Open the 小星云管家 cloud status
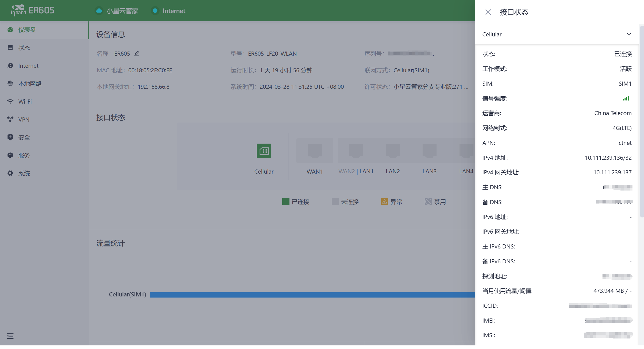The width and height of the screenshot is (644, 349). point(117,11)
